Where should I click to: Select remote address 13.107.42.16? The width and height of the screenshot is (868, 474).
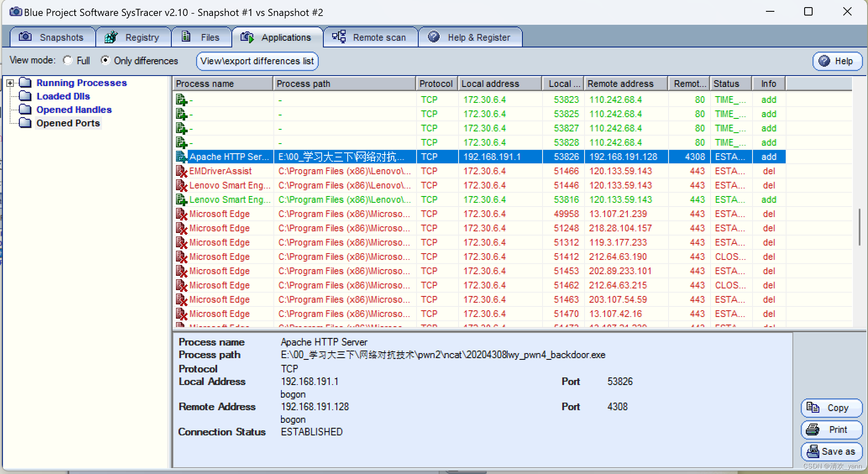tap(615, 314)
